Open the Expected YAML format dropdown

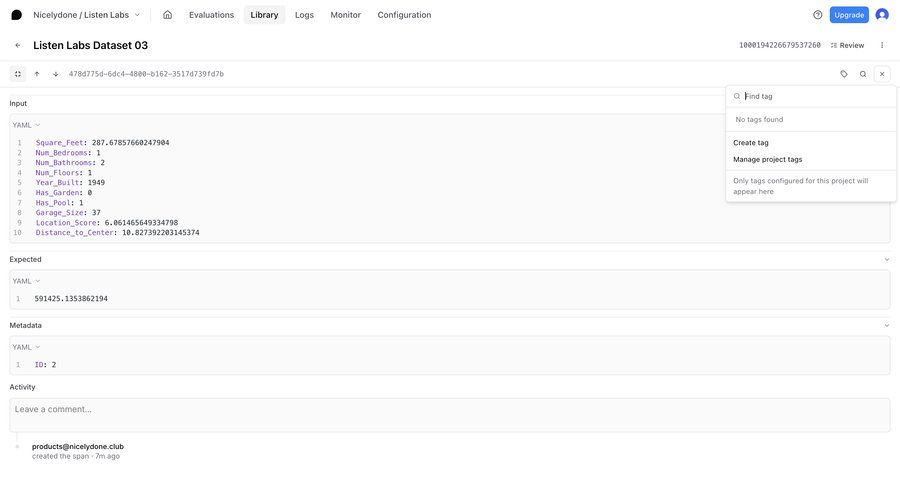coord(26,281)
